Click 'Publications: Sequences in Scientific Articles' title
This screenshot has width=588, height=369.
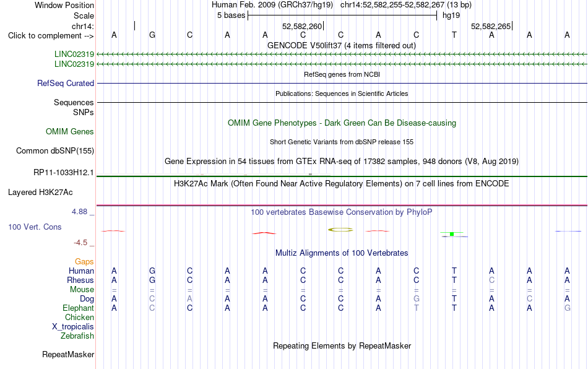[342, 93]
